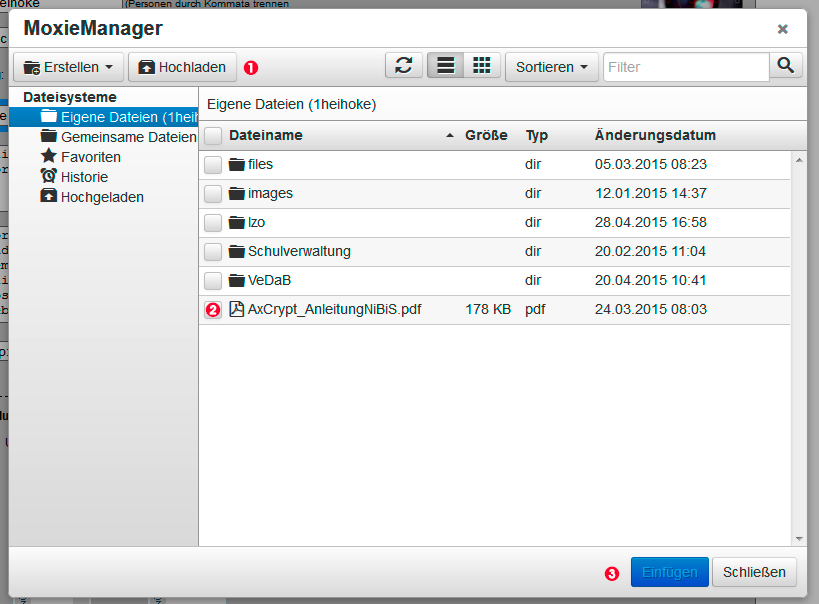
Task: Open the folder named VeDaB
Action: (x=269, y=281)
